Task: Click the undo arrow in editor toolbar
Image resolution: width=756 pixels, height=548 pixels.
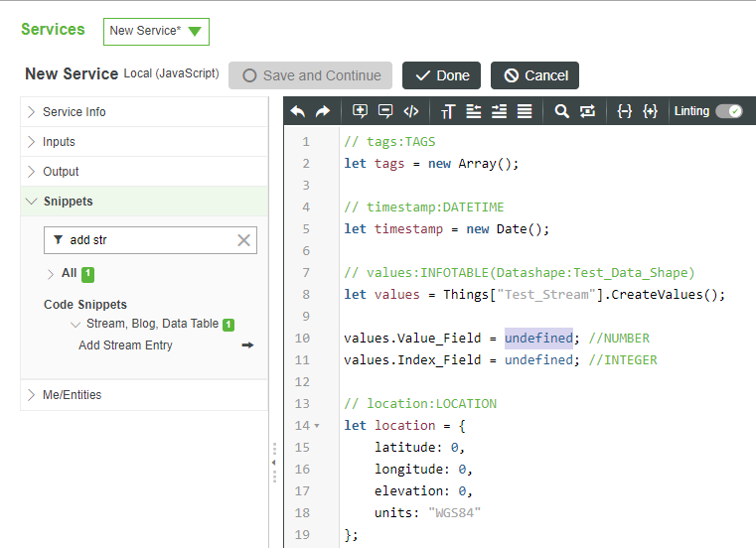Action: (298, 111)
